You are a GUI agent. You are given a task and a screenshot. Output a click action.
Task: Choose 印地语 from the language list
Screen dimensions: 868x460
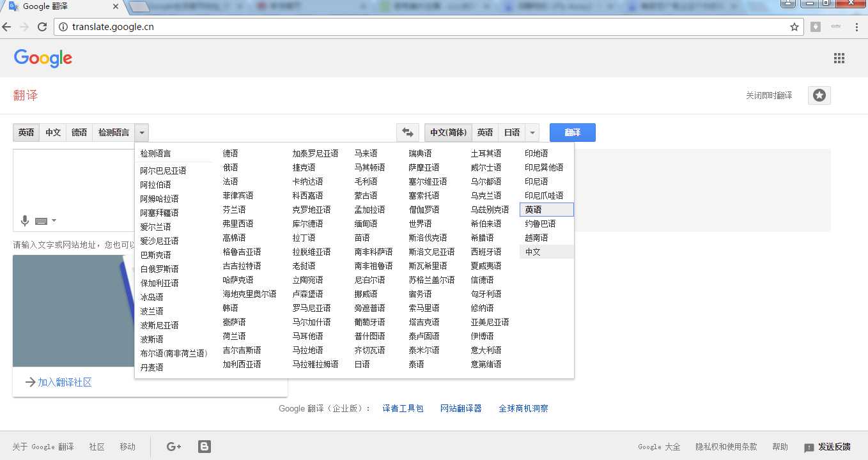(537, 153)
